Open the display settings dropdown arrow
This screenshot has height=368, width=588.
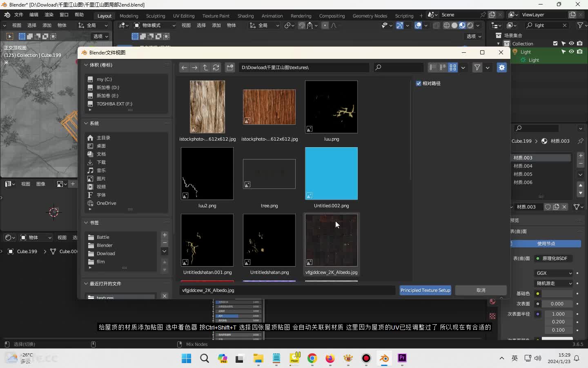click(x=463, y=67)
